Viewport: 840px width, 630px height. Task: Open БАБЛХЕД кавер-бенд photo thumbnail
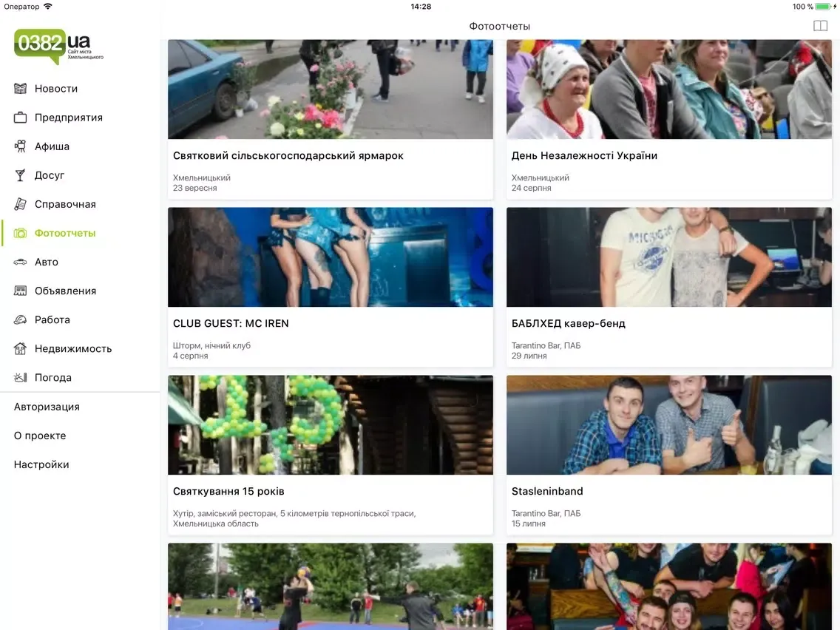tap(668, 257)
